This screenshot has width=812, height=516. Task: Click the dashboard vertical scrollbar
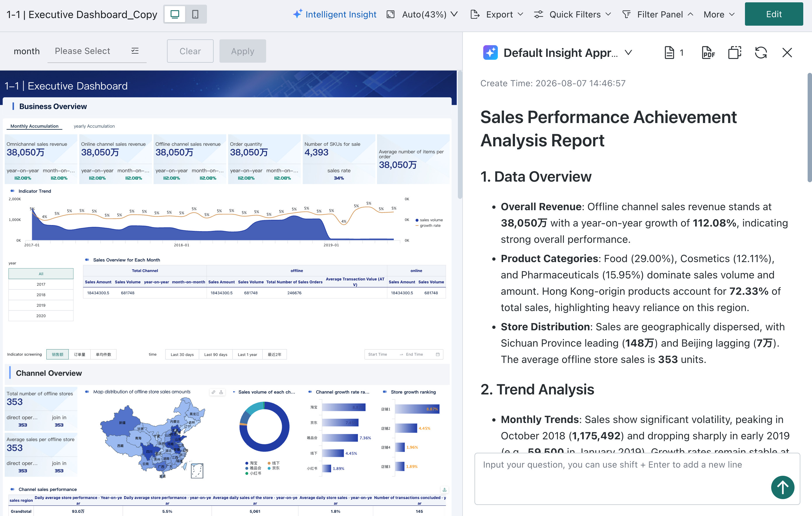(460, 135)
